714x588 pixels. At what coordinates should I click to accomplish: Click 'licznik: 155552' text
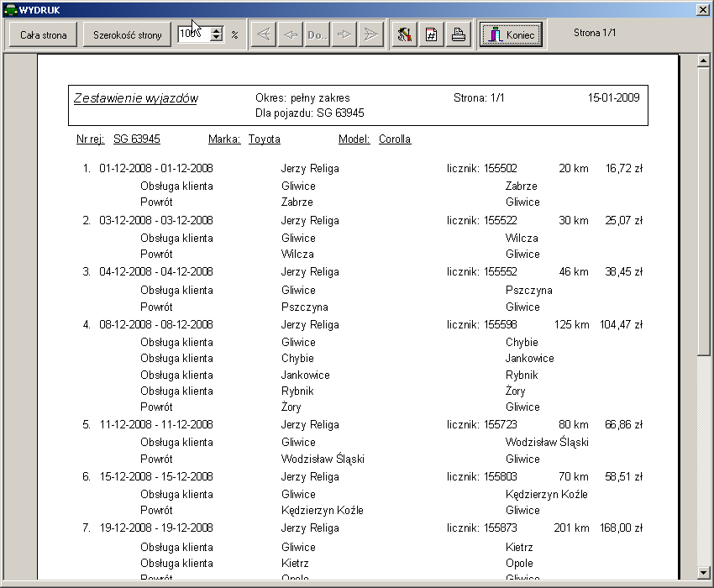(x=482, y=272)
